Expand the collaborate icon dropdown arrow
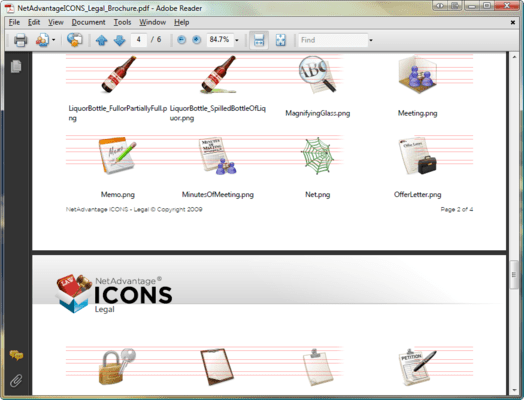Viewport: 524px width, 400px height. pos(53,40)
